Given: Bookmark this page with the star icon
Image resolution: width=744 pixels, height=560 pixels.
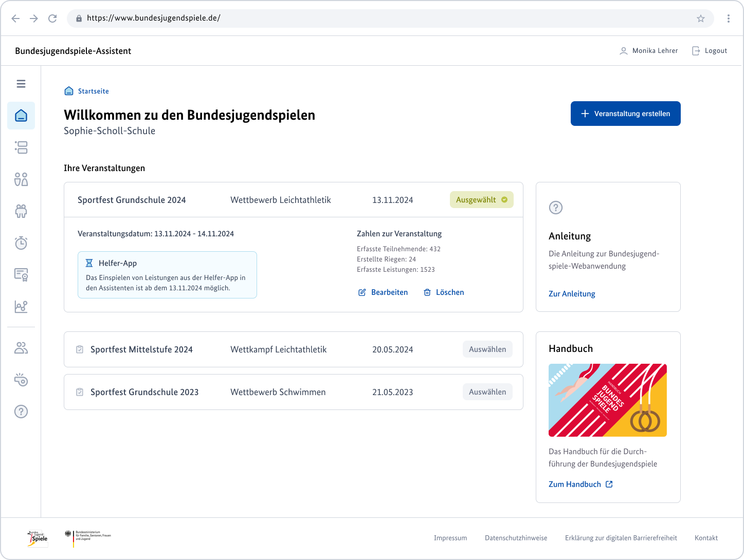Looking at the screenshot, I should click(700, 18).
